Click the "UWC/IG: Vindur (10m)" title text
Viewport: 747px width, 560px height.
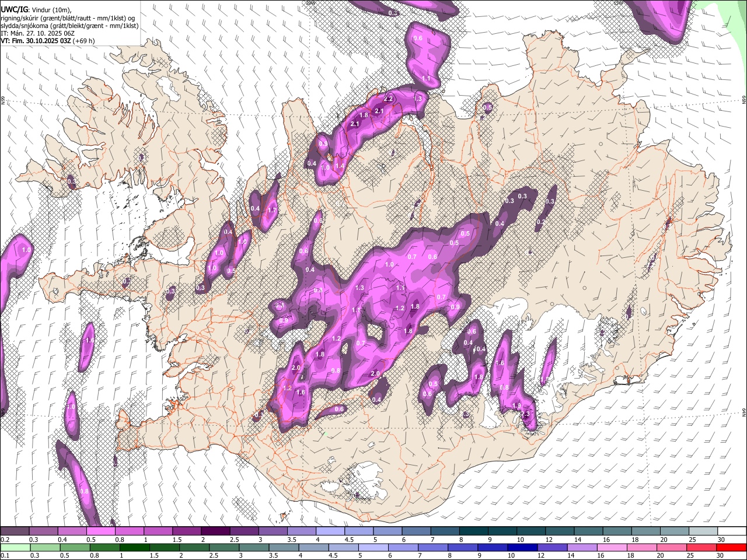point(35,10)
